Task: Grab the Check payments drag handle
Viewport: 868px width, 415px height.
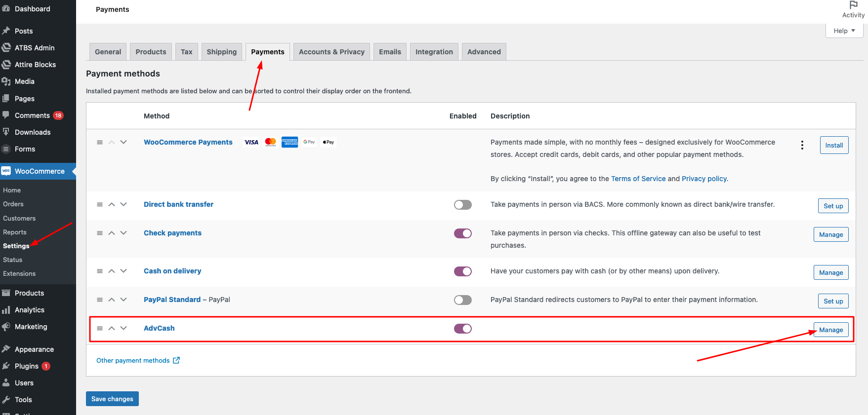Action: point(100,233)
